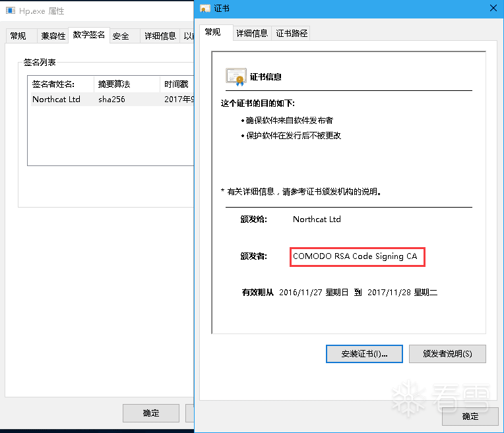Click the 颁发者说明(S) button
The height and width of the screenshot is (433, 504).
447,354
